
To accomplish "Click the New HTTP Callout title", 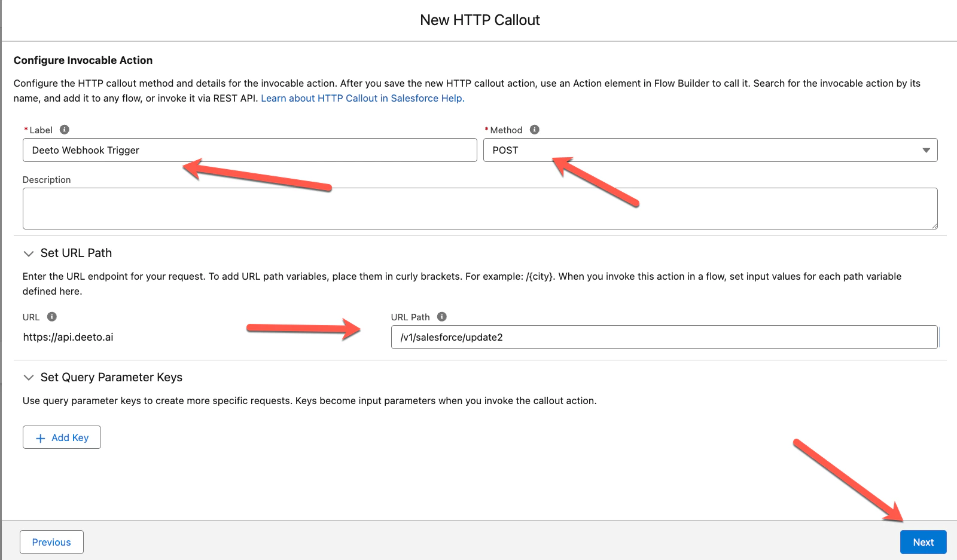I will coord(480,20).
